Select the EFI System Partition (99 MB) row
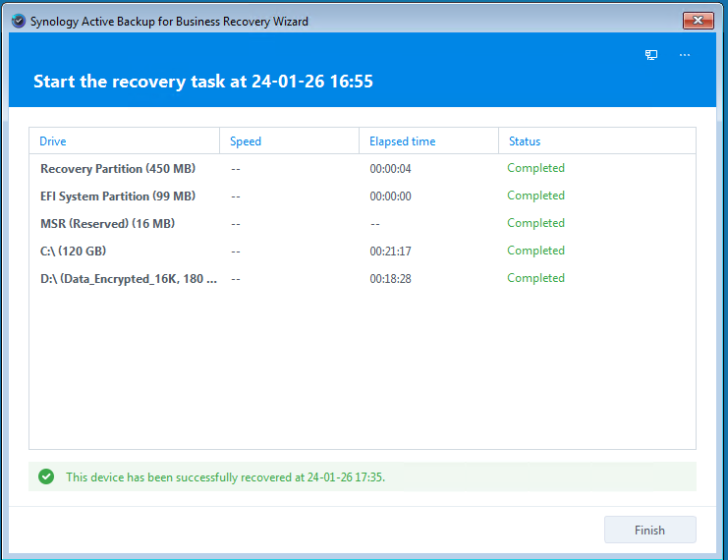 click(363, 196)
